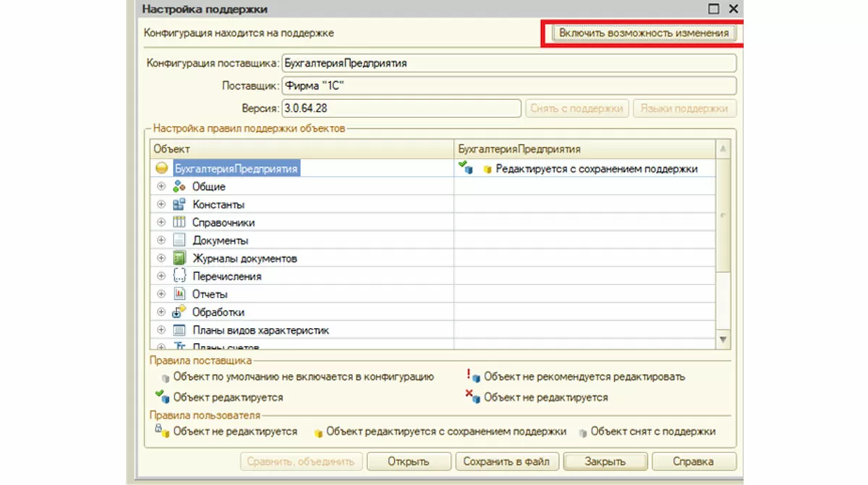Expand the Документы tree node
Screen dimensions: 868x485
pos(161,240)
